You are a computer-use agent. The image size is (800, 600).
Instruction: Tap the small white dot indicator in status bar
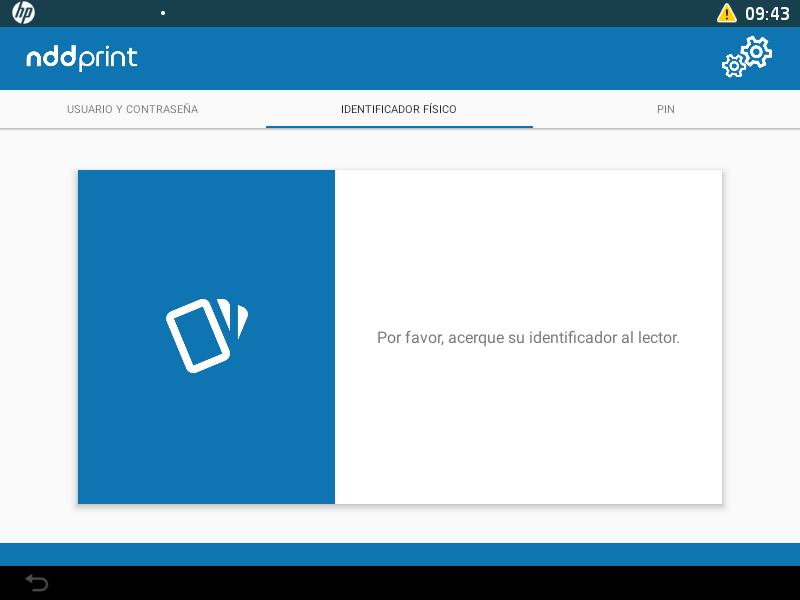coord(162,13)
